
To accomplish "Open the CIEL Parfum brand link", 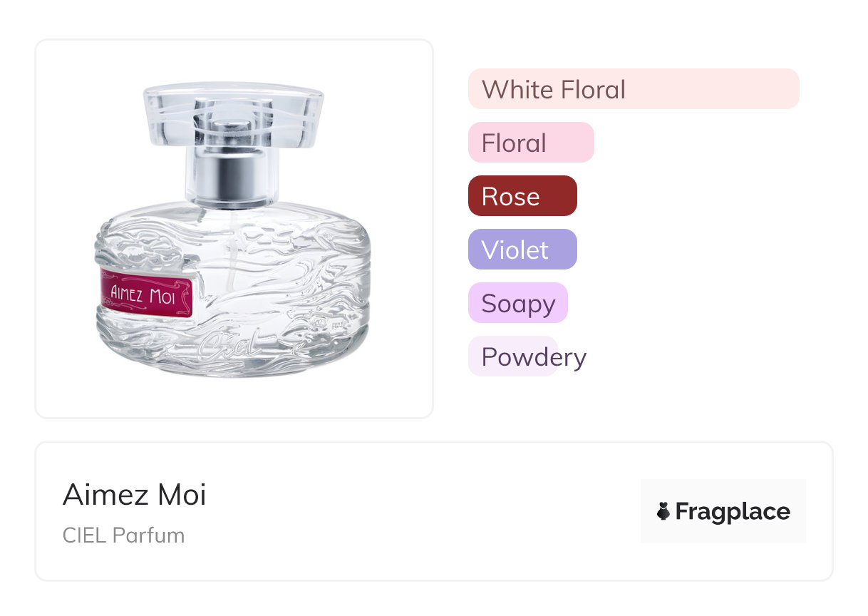I will coord(123,535).
